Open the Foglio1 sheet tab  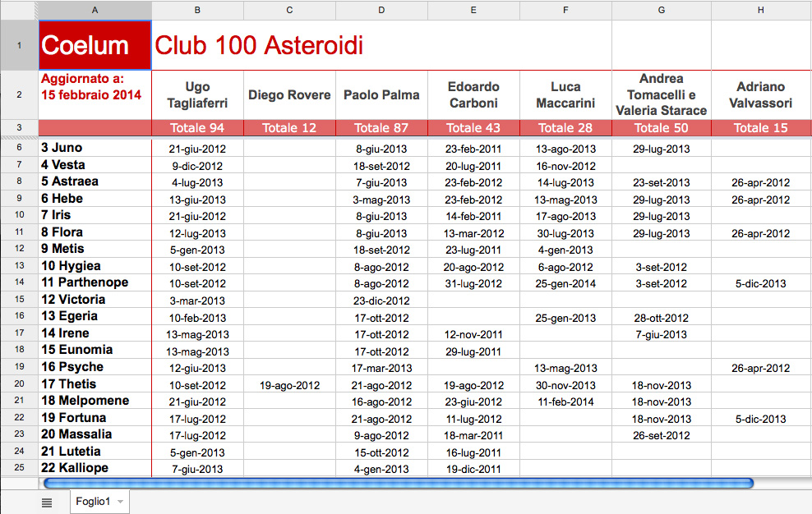(x=100, y=502)
